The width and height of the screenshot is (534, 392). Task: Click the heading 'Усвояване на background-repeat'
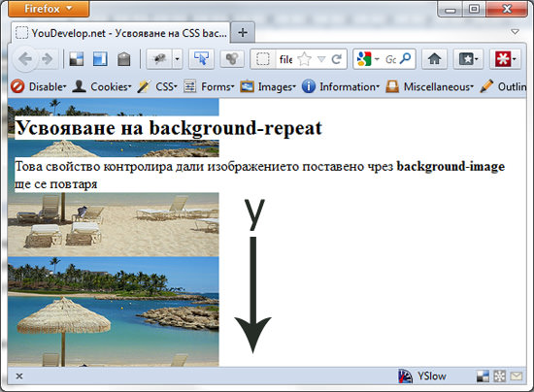click(x=169, y=128)
